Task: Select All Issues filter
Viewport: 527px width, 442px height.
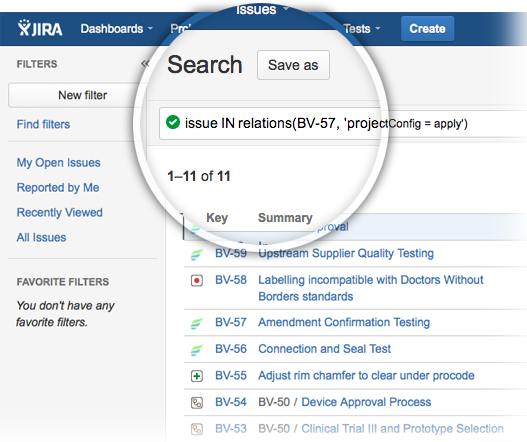Action: coord(41,237)
